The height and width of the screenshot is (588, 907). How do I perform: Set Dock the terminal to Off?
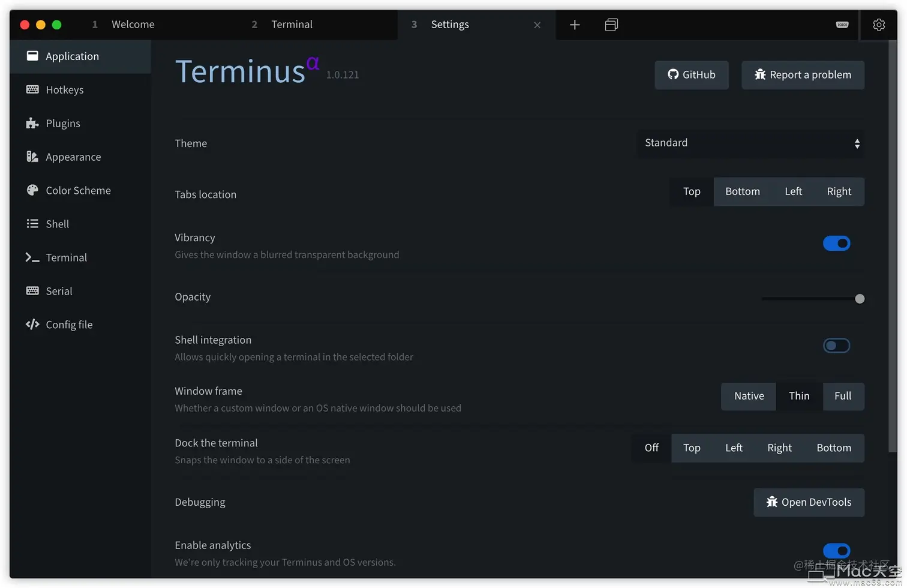[651, 448]
